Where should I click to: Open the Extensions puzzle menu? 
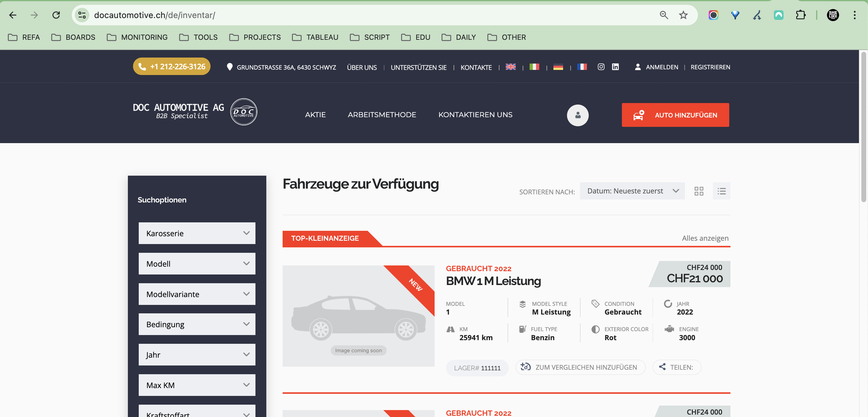click(x=801, y=15)
